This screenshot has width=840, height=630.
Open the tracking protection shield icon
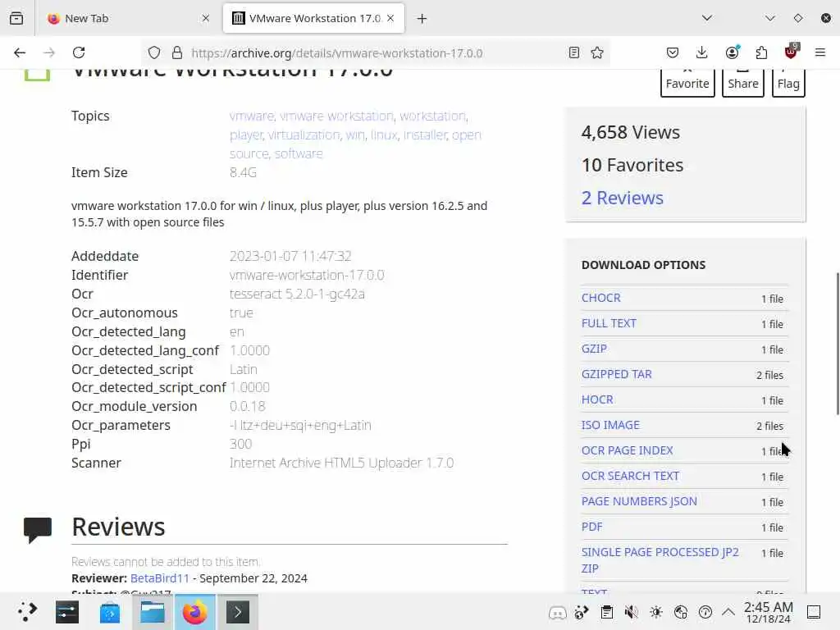154,52
